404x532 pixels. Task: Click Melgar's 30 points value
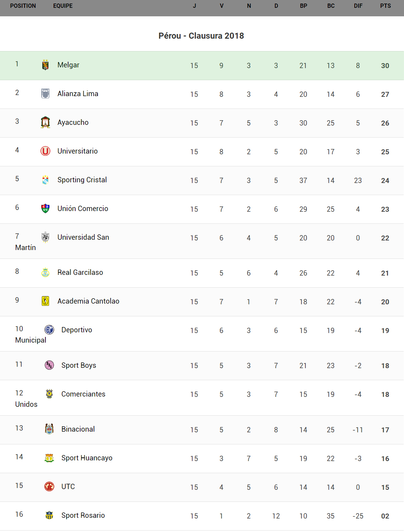coord(385,66)
